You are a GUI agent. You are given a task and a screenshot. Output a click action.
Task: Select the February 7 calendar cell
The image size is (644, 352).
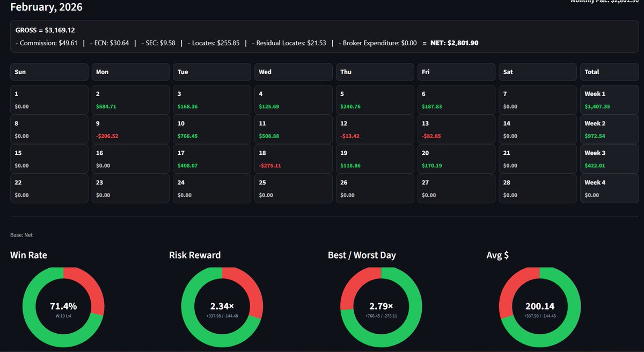538,99
